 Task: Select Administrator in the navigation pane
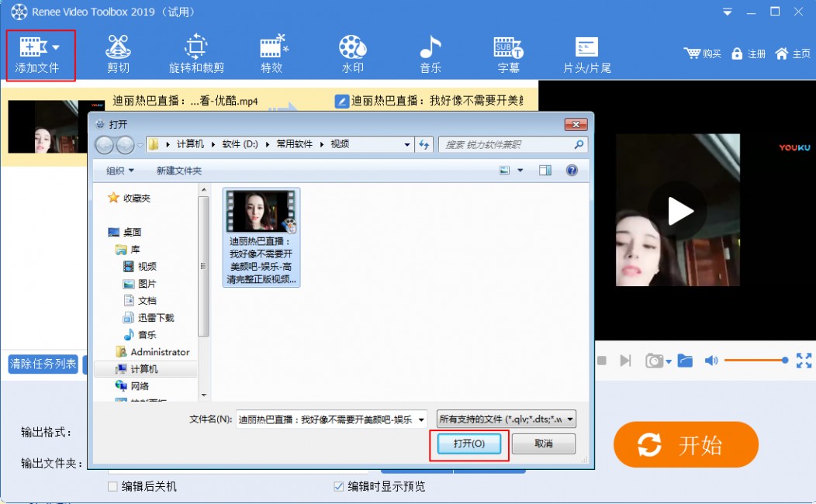[x=153, y=351]
